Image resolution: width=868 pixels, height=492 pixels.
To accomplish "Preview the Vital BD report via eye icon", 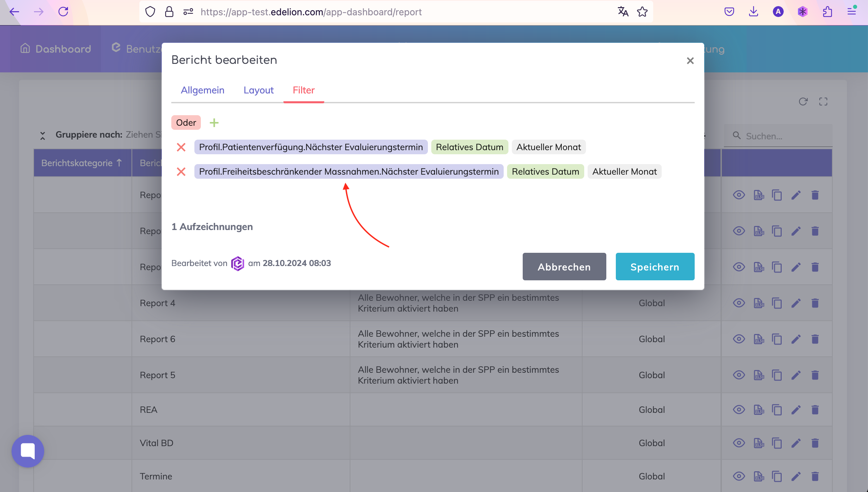I will (x=739, y=443).
